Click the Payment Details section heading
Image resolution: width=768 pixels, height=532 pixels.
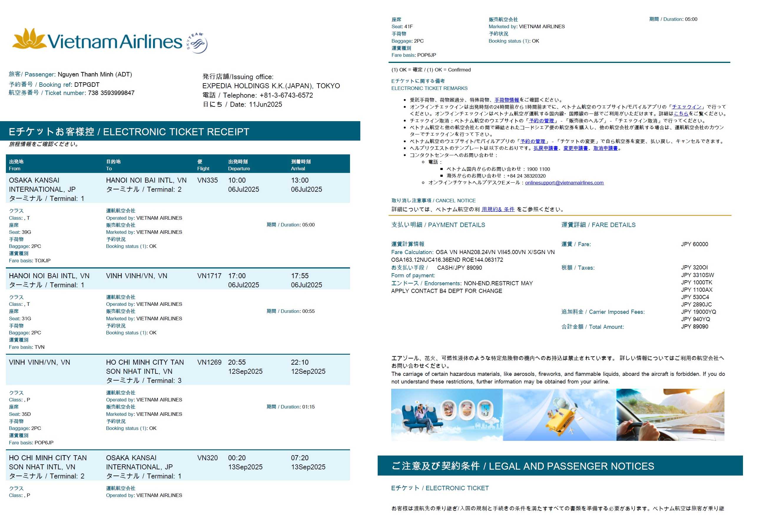[x=438, y=225]
